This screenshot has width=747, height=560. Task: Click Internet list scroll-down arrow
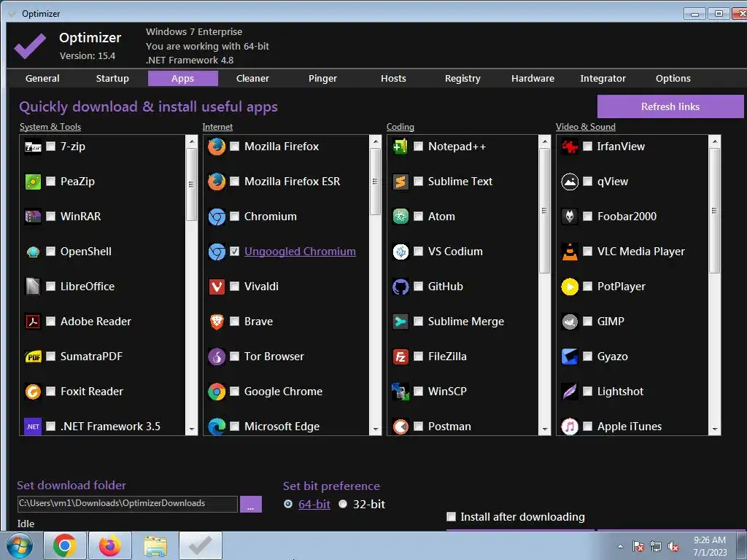click(376, 429)
